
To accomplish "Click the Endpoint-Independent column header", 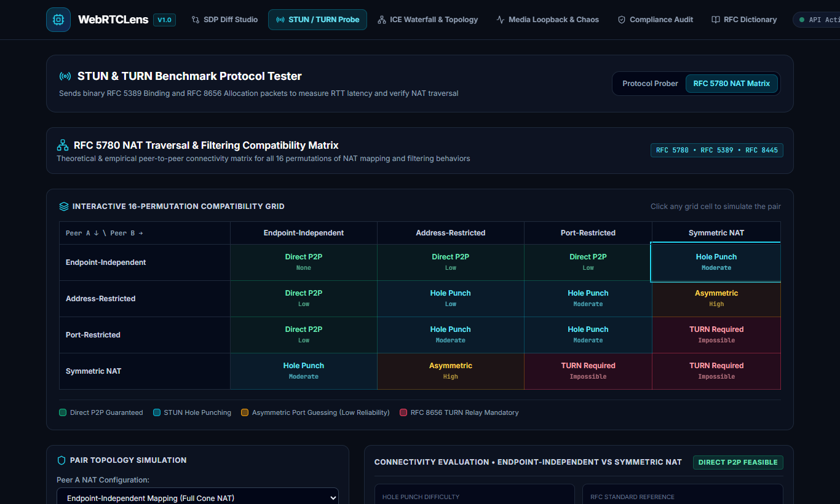I will tap(304, 233).
